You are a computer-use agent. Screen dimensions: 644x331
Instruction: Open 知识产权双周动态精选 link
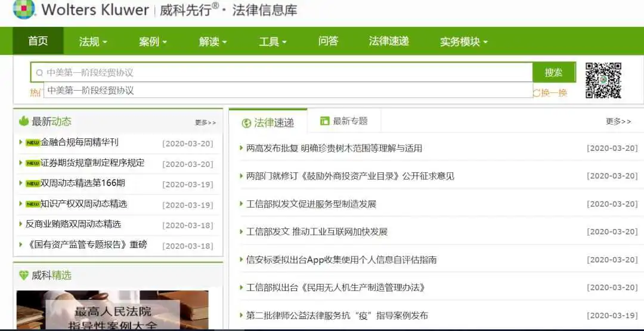click(84, 204)
